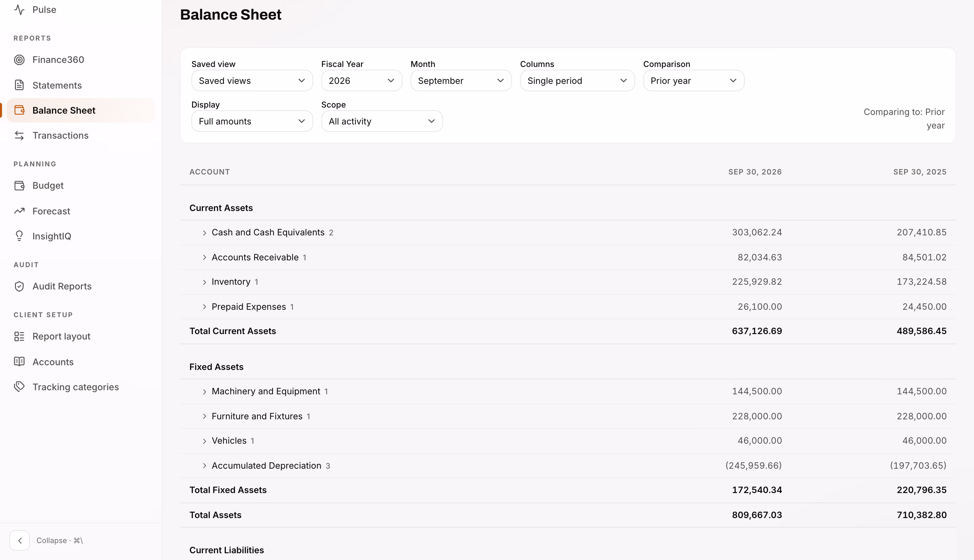This screenshot has height=560, width=974.
Task: Go to Report layout setup
Action: (81, 336)
